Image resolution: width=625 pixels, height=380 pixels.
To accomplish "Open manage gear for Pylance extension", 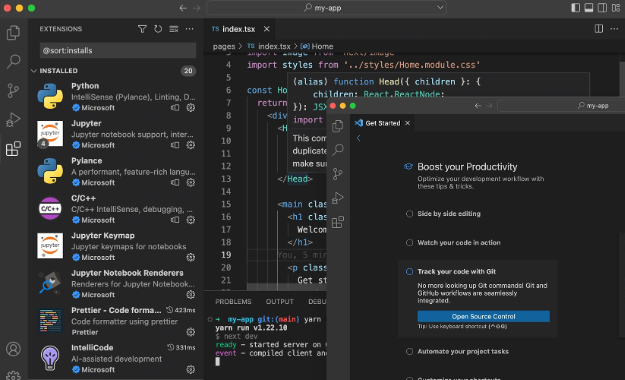I will click(x=191, y=183).
